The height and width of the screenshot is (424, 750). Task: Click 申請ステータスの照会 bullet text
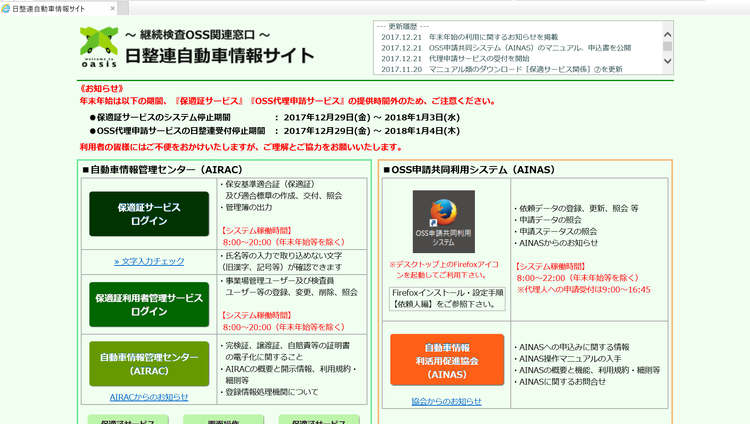(556, 231)
